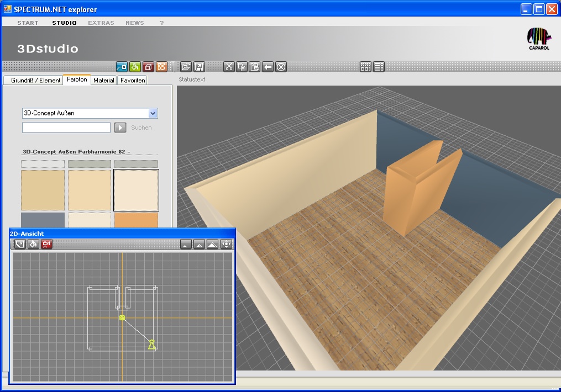Screen dimensions: 561x392
Task: Click the circled X delete icon
Action: (x=281, y=67)
